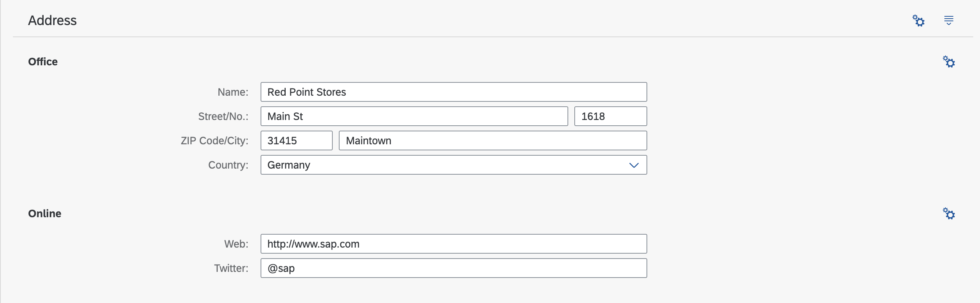Focus the Maintown city field
Viewport: 980px width, 303px height.
tap(493, 140)
